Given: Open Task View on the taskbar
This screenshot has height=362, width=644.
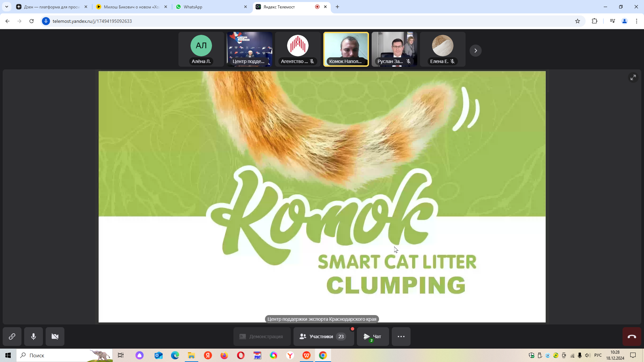Looking at the screenshot, I should [x=121, y=355].
